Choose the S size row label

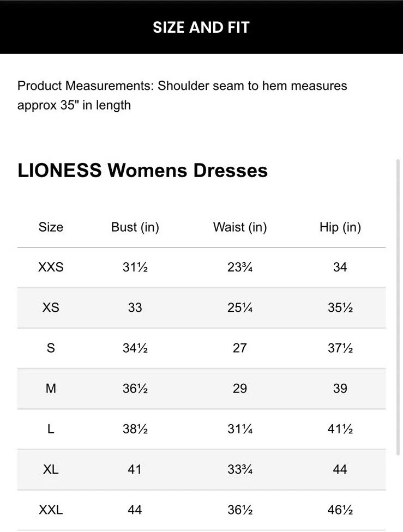point(51,348)
